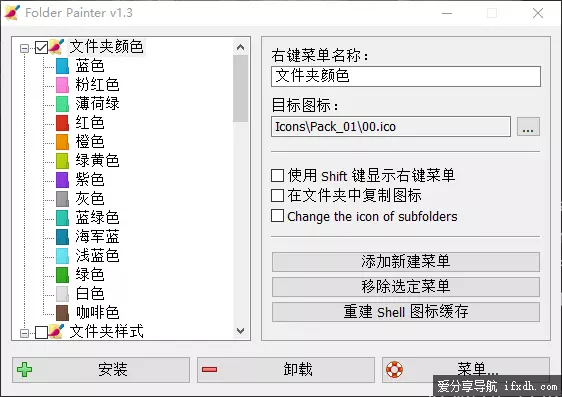
Task: Select the 文件夹样式 root label
Action: coord(106,332)
